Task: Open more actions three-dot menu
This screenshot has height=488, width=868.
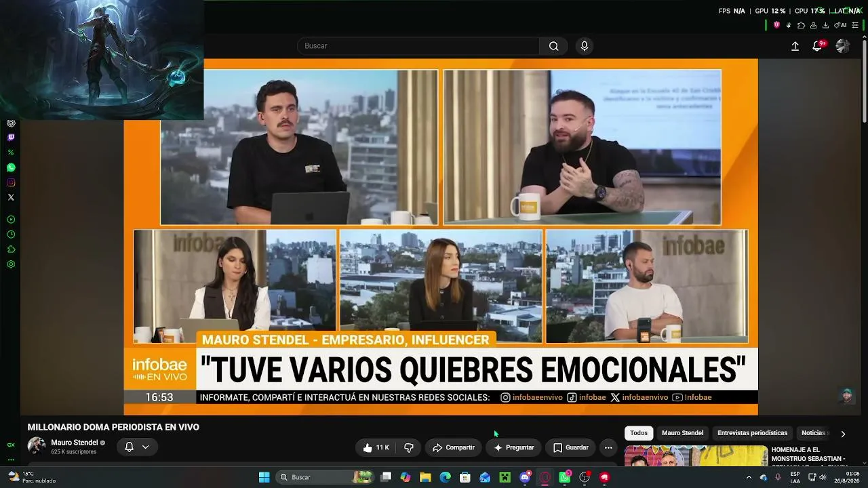Action: tap(608, 447)
